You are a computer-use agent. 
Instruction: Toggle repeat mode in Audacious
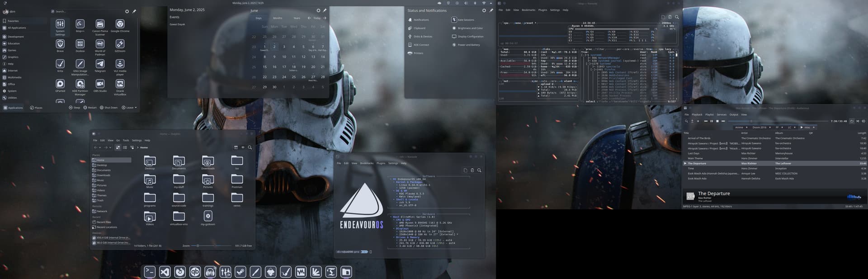coord(852,121)
